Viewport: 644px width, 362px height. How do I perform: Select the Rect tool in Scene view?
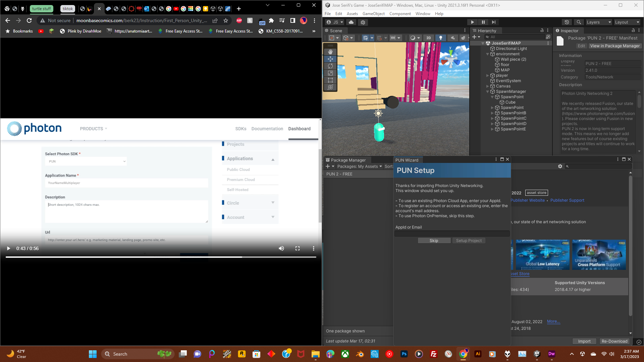point(330,80)
